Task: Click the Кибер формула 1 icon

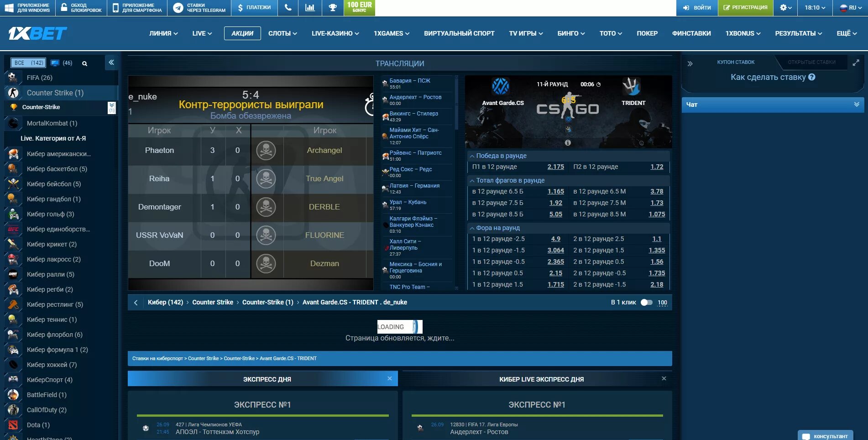Action: [x=13, y=350]
